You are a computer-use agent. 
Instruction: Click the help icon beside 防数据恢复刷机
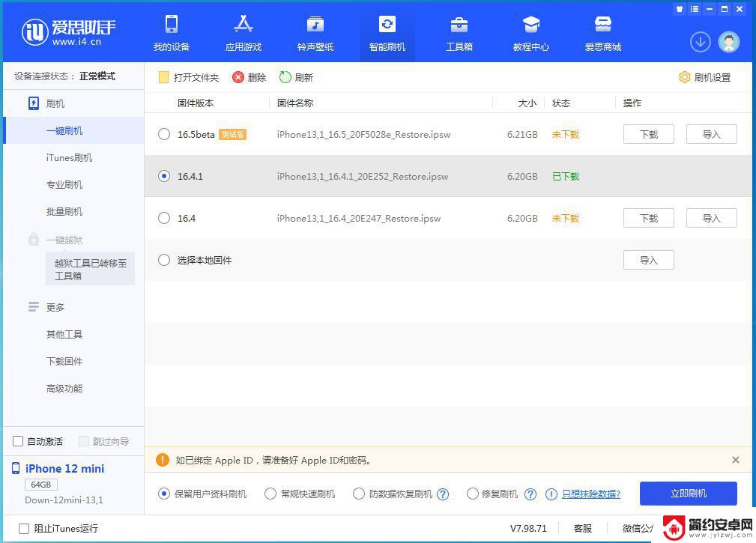443,494
